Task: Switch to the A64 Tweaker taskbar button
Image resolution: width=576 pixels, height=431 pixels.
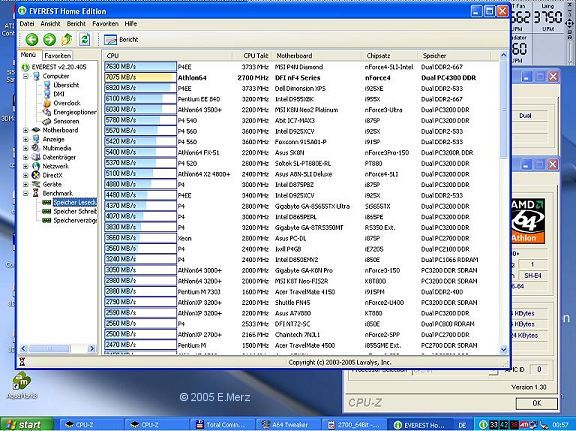Action: (287, 425)
